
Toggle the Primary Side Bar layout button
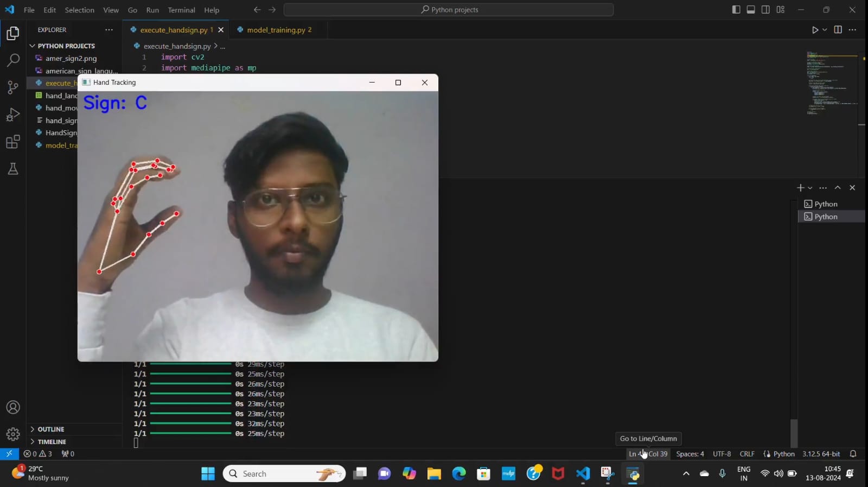click(736, 10)
